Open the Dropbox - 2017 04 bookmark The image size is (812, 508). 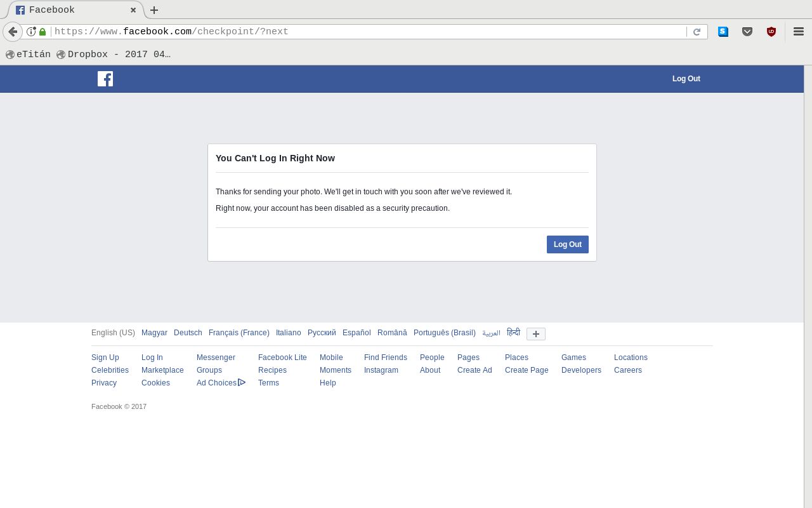114,55
